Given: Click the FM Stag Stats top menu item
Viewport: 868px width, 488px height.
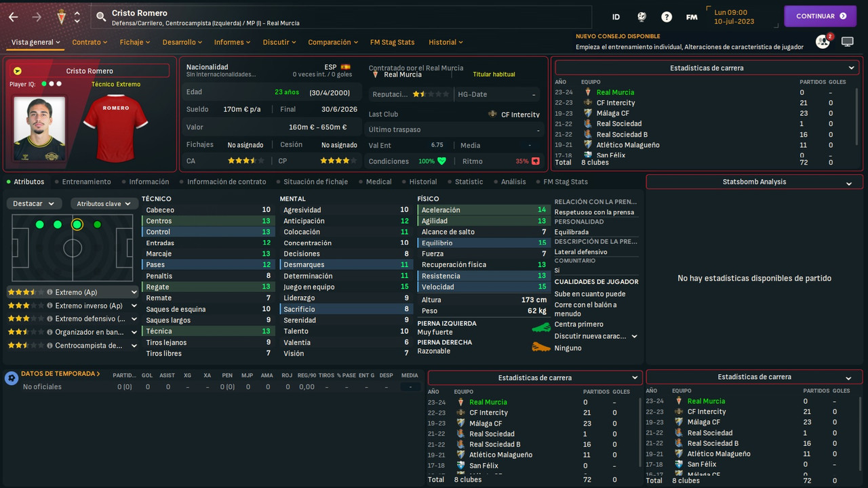Looking at the screenshot, I should click(392, 42).
